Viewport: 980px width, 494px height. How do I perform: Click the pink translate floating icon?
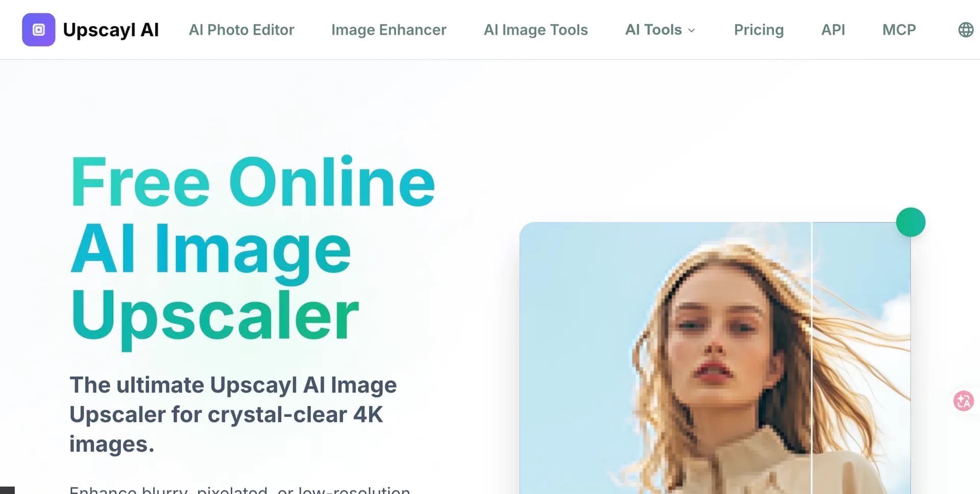point(964,401)
